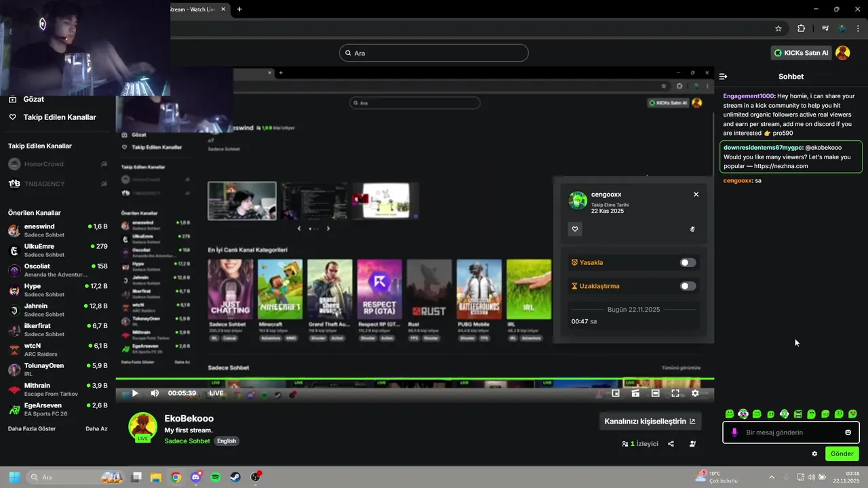Click the green stream progress bar
868x488 pixels.
pos(414,378)
